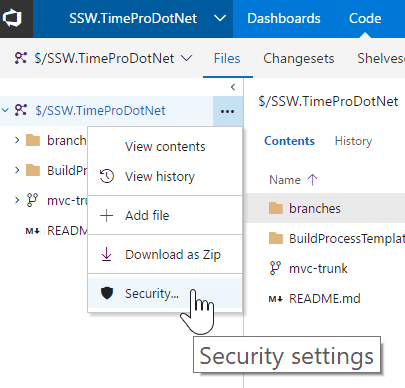
Task: Expand the mvc-trunk node in tree
Action: (x=17, y=200)
